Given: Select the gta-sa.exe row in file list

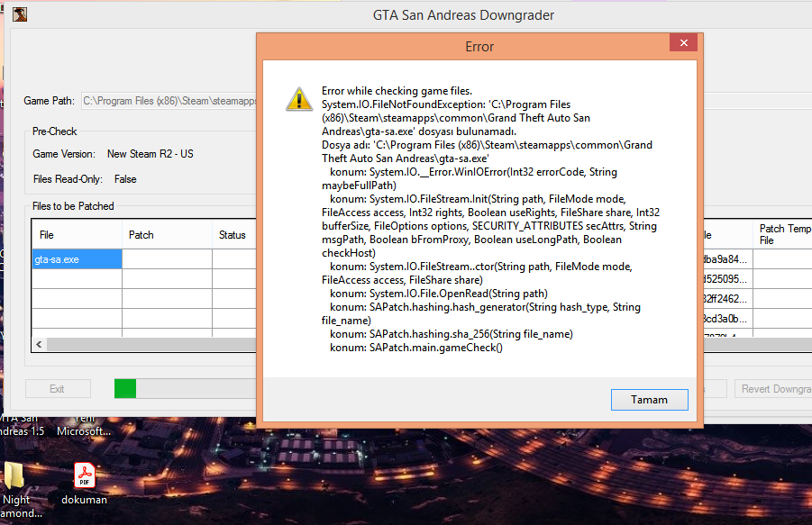Looking at the screenshot, I should [x=78, y=259].
